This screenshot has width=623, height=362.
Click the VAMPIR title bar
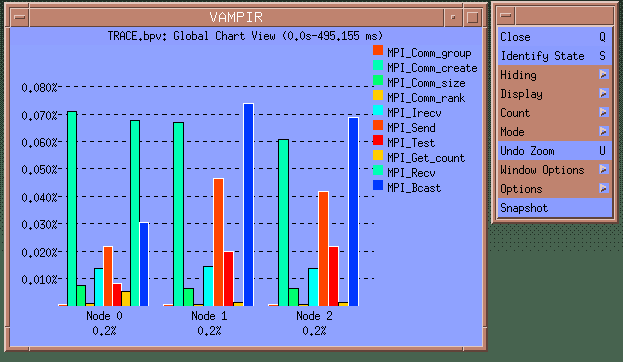[236, 17]
